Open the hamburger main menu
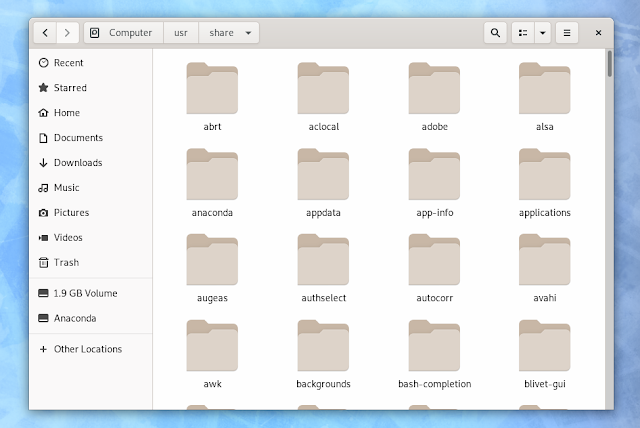This screenshot has height=428, width=640. coord(567,33)
